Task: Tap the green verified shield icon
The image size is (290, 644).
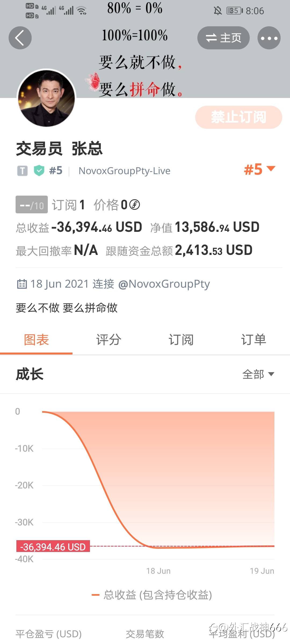Action: coord(39,171)
